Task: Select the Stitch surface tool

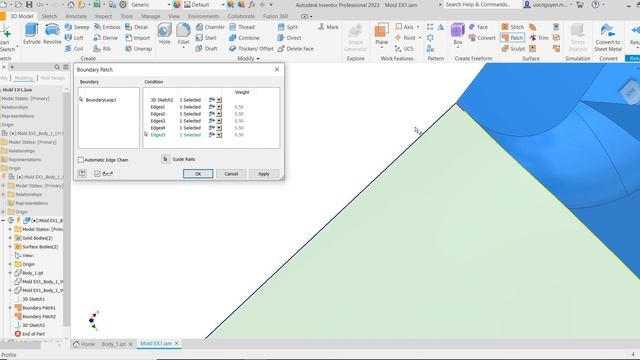Action: pos(513,27)
